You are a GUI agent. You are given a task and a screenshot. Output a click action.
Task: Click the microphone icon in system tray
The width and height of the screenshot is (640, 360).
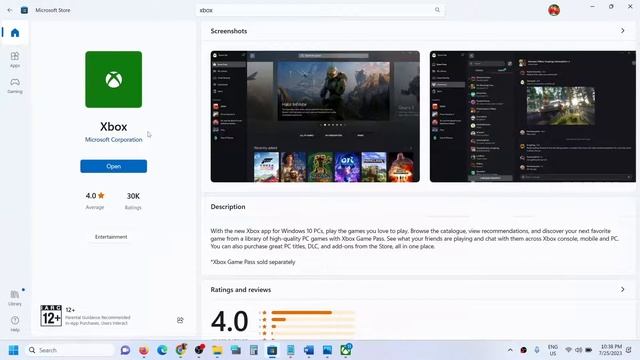click(x=537, y=350)
